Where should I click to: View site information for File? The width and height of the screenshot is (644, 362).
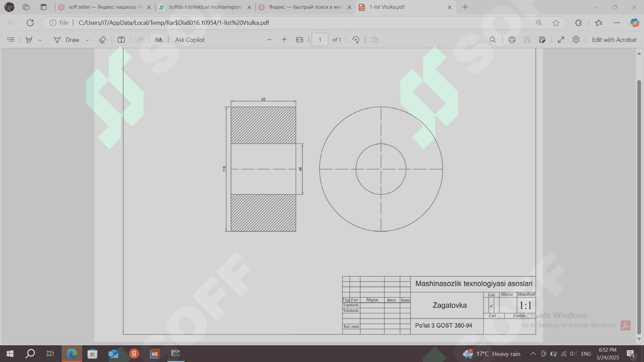tap(59, 23)
